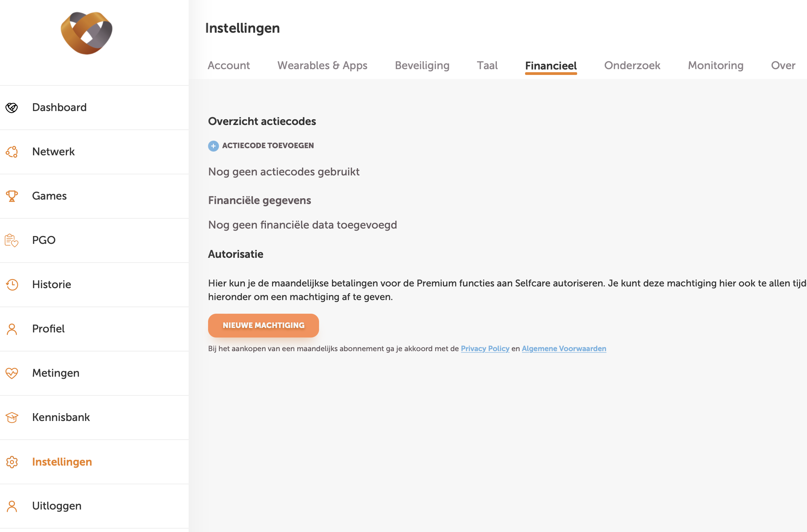Viewport: 807px width, 532px height.
Task: Open Netwerk via its sidebar icon
Action: (12, 152)
